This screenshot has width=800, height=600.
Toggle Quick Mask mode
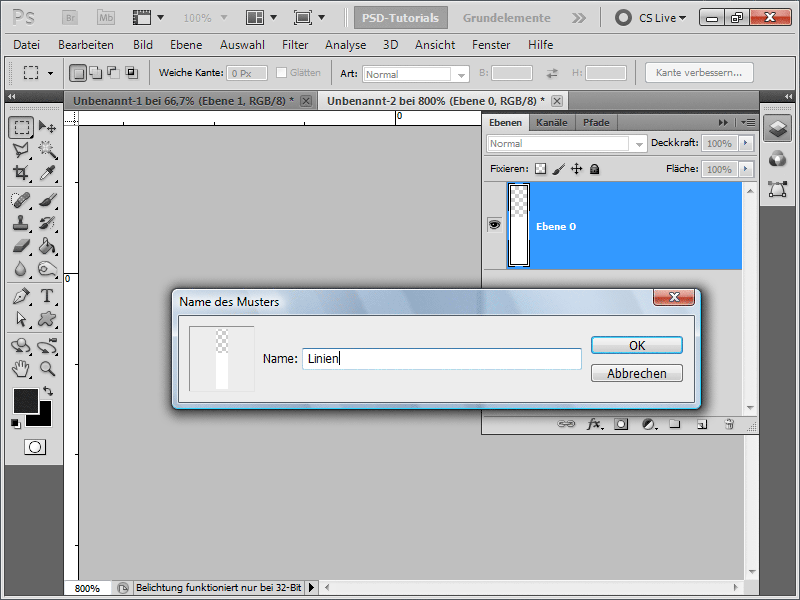35,447
